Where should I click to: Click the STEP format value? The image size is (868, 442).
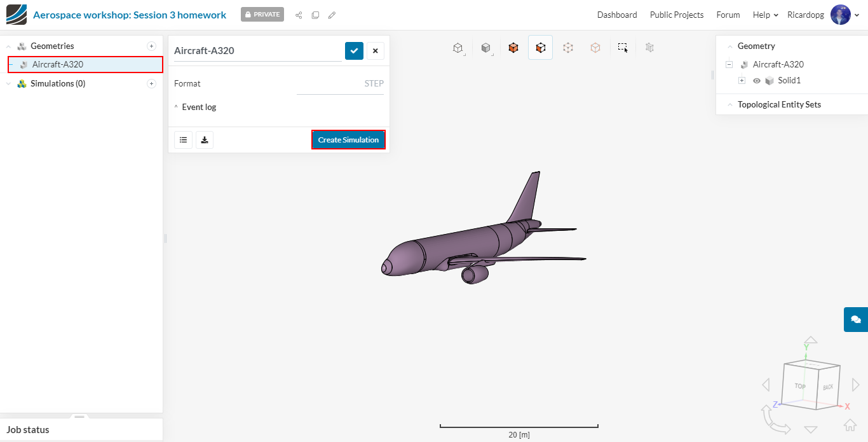pos(374,83)
